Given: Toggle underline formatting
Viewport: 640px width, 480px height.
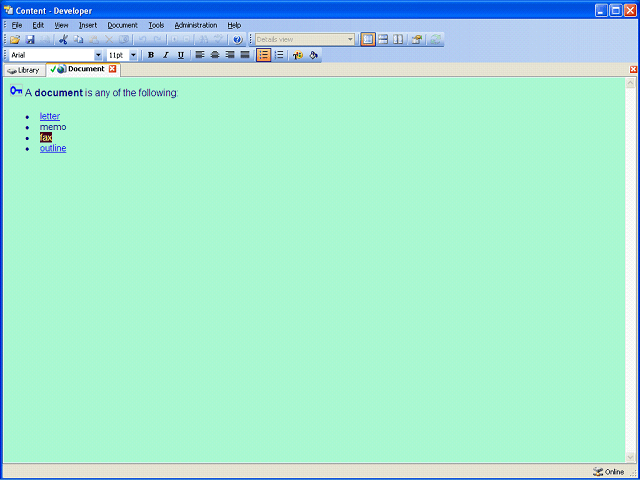Looking at the screenshot, I should (x=181, y=55).
